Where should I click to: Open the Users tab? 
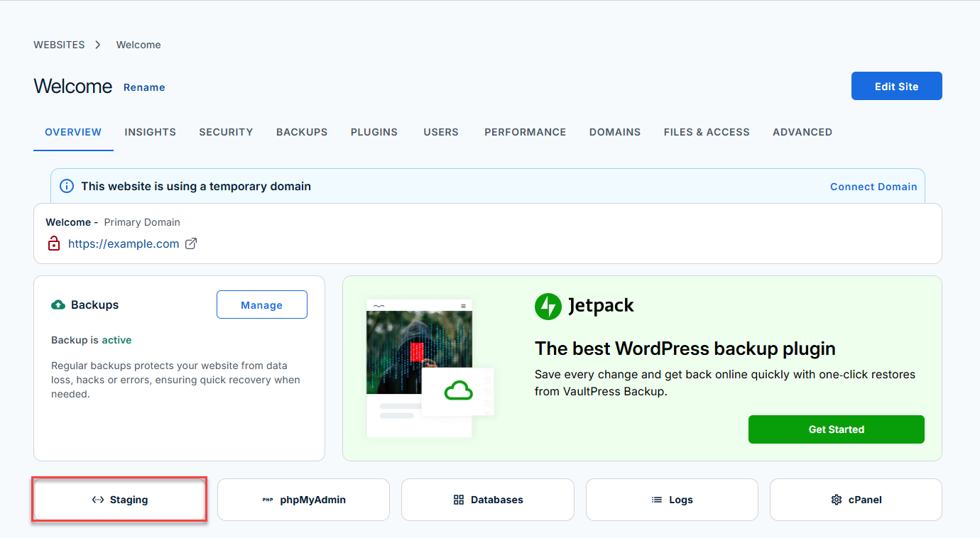click(441, 132)
